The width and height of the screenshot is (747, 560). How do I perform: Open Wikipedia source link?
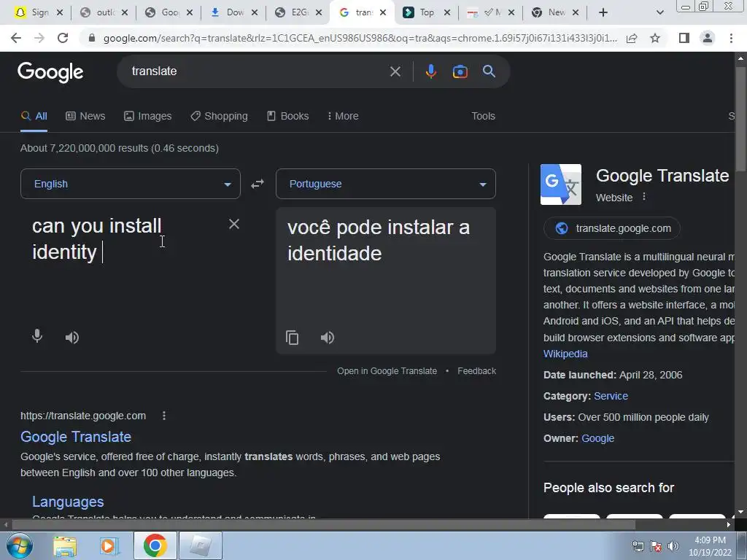[x=565, y=354]
